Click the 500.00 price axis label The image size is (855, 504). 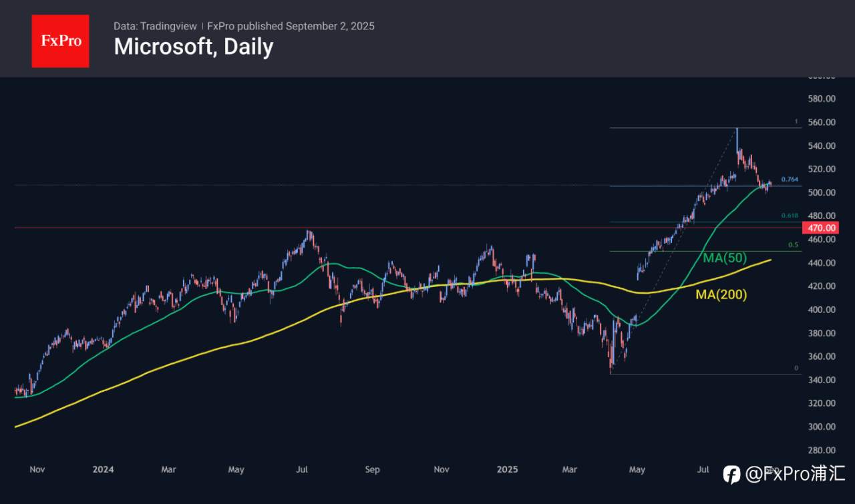pos(822,192)
